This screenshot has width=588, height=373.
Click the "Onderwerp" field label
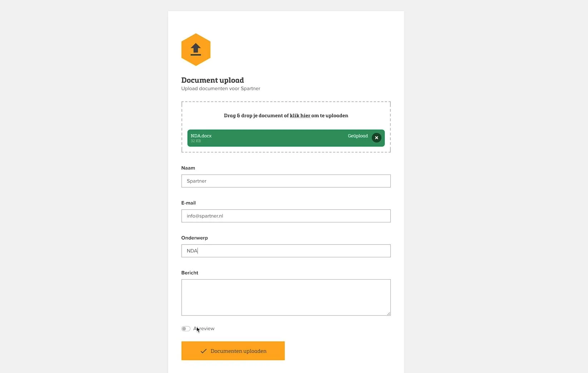(194, 238)
